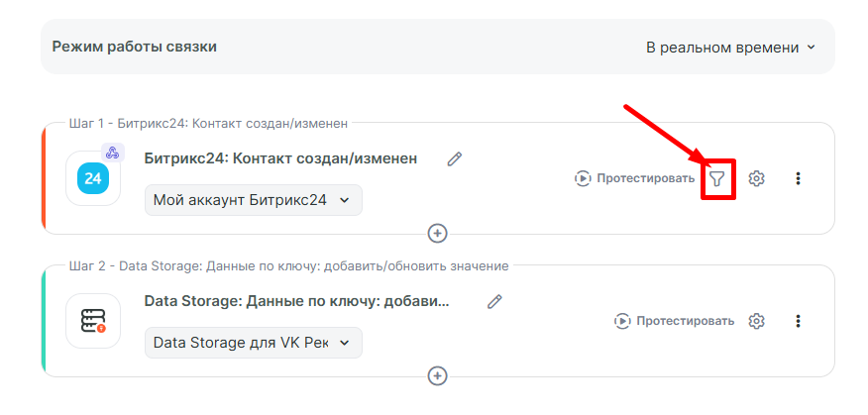Image resolution: width=868 pixels, height=415 pixels.
Task: Click the pencil to rename the Битрикс24 step
Action: [455, 158]
